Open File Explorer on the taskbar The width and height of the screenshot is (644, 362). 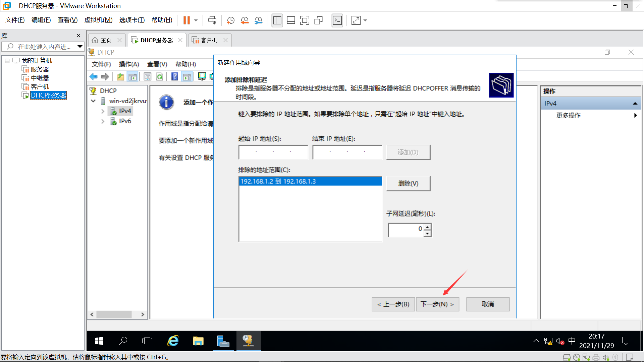point(198,341)
